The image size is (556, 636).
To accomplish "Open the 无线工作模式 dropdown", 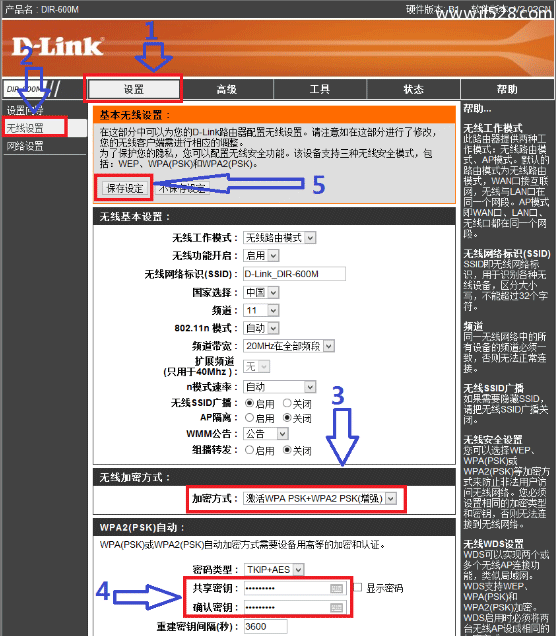I will click(x=279, y=238).
